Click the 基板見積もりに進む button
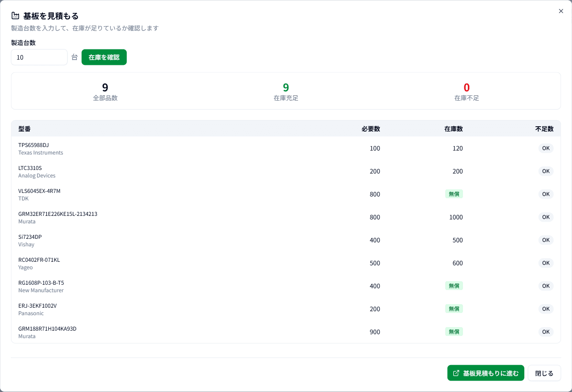 (x=485, y=373)
